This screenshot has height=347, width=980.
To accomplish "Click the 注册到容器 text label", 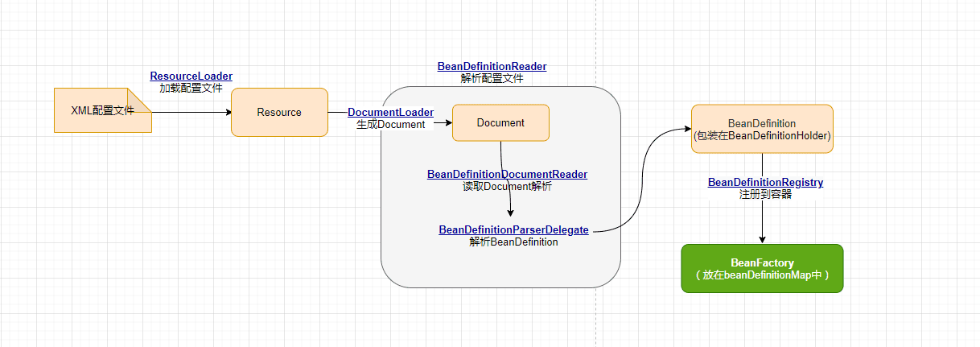I will (x=765, y=195).
